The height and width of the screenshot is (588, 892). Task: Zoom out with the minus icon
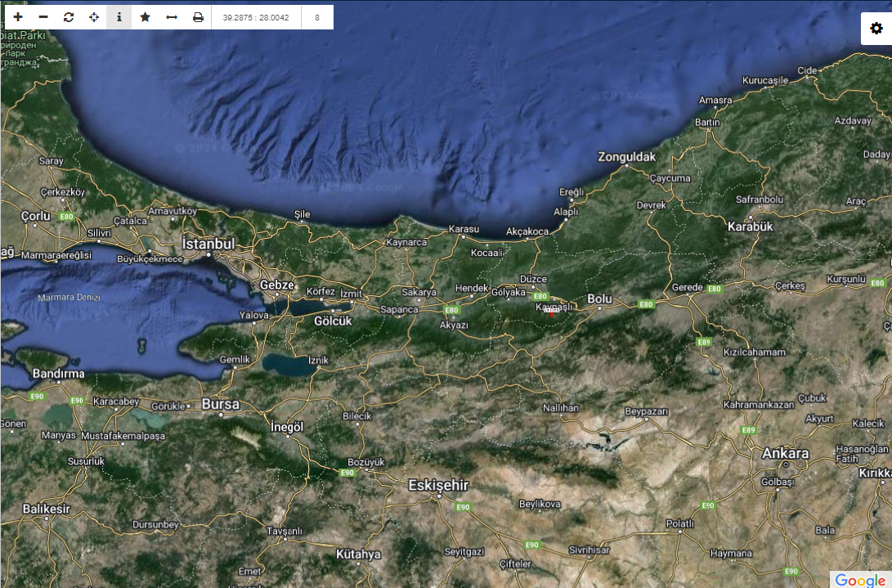[43, 17]
